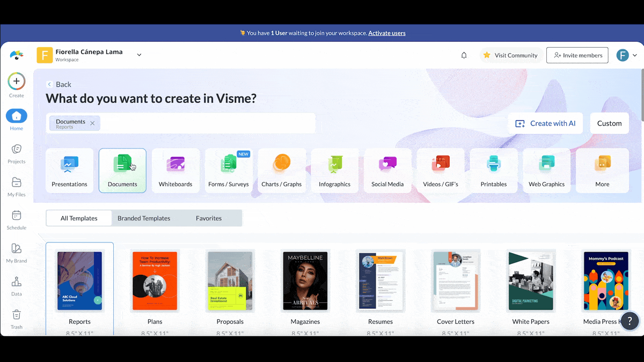Open the Trash in sidebar
The width and height of the screenshot is (644, 362).
[x=16, y=315]
